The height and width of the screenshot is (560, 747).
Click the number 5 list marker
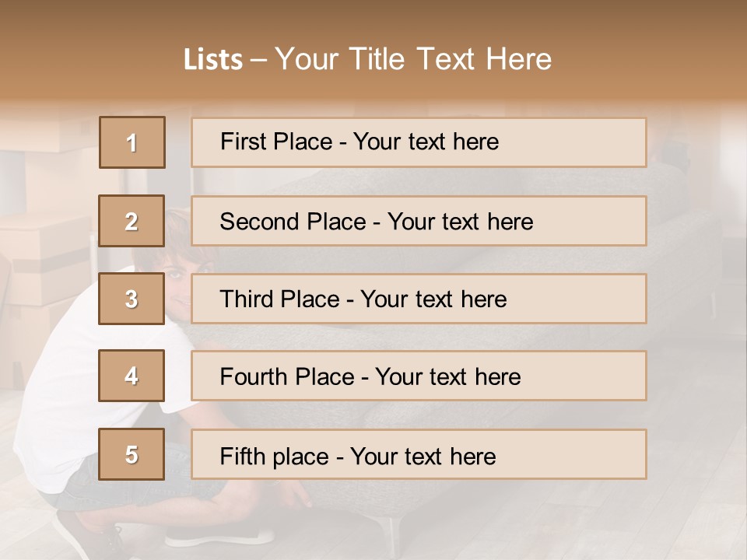(132, 454)
